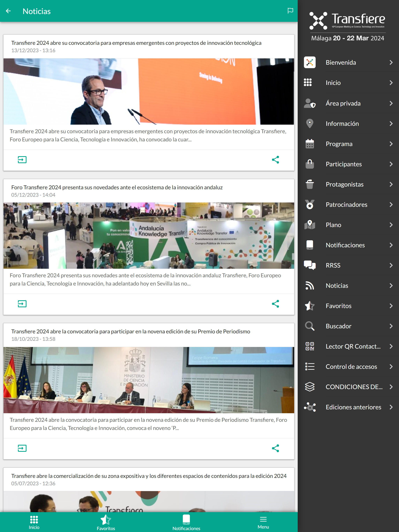Open headline Foro Transfiere 2024 presenta sus novedades
The width and height of the screenshot is (399, 532).
117,187
